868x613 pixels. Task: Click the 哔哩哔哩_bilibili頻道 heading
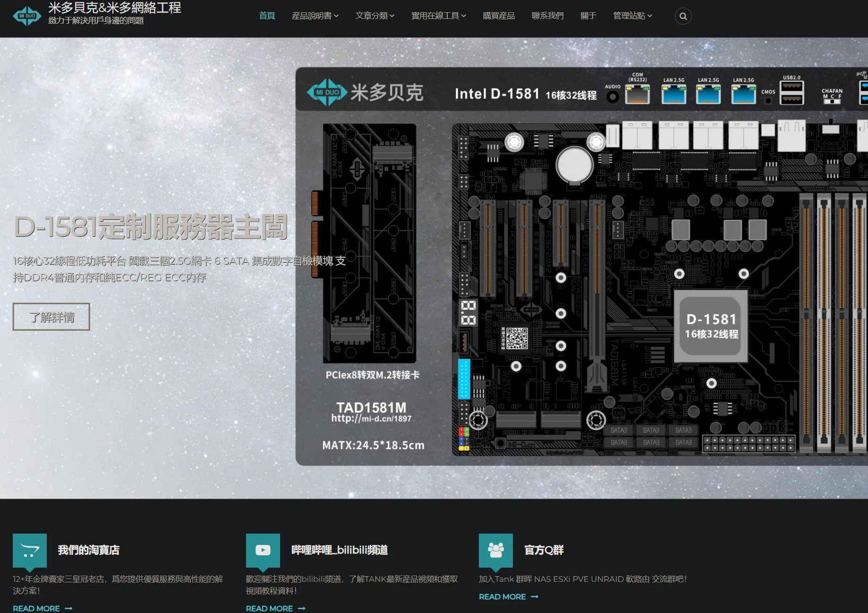[340, 550]
